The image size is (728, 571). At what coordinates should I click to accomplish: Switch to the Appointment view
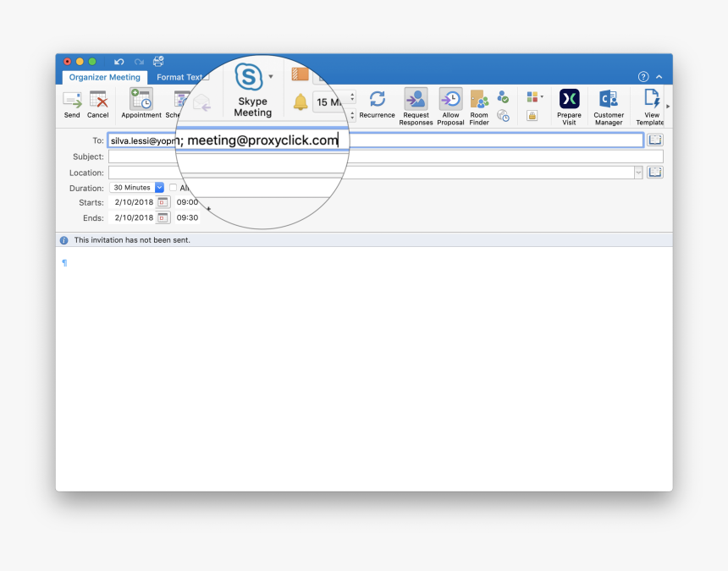(141, 103)
